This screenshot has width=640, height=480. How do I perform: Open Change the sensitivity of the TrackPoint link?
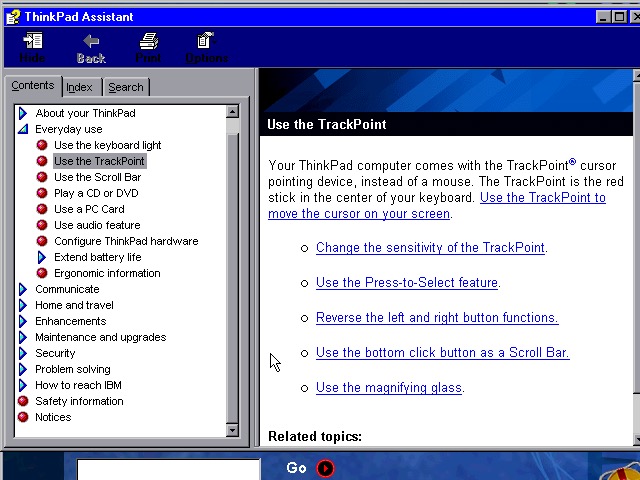click(x=430, y=248)
